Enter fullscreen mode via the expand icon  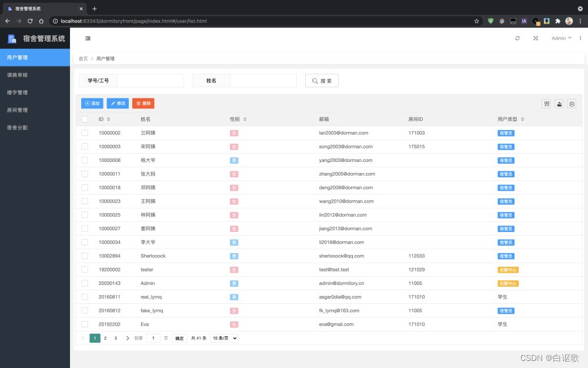coord(535,38)
